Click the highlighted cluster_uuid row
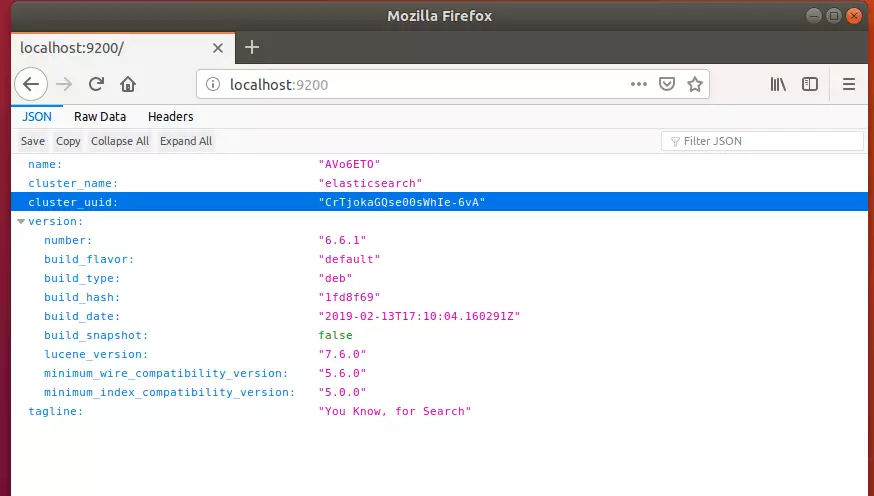874x496 pixels. pyautogui.click(x=439, y=202)
